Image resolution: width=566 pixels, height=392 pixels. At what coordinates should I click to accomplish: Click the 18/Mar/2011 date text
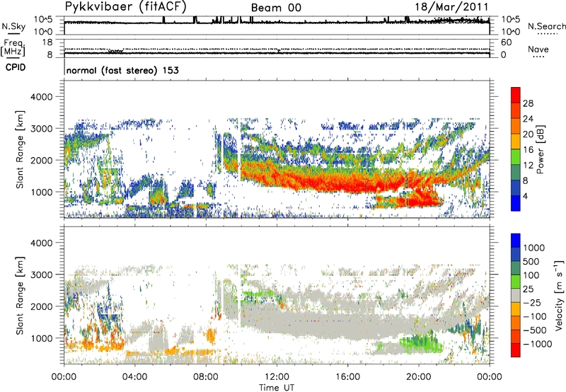point(451,7)
